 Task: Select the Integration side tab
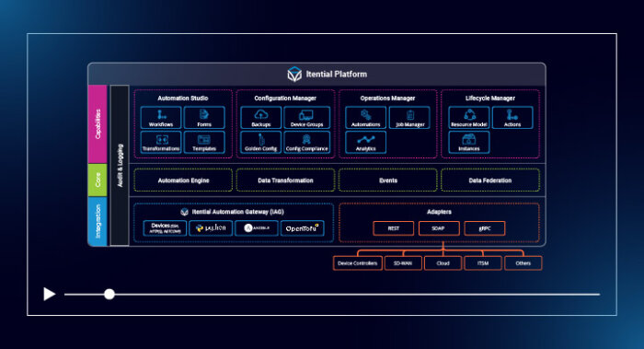point(98,221)
